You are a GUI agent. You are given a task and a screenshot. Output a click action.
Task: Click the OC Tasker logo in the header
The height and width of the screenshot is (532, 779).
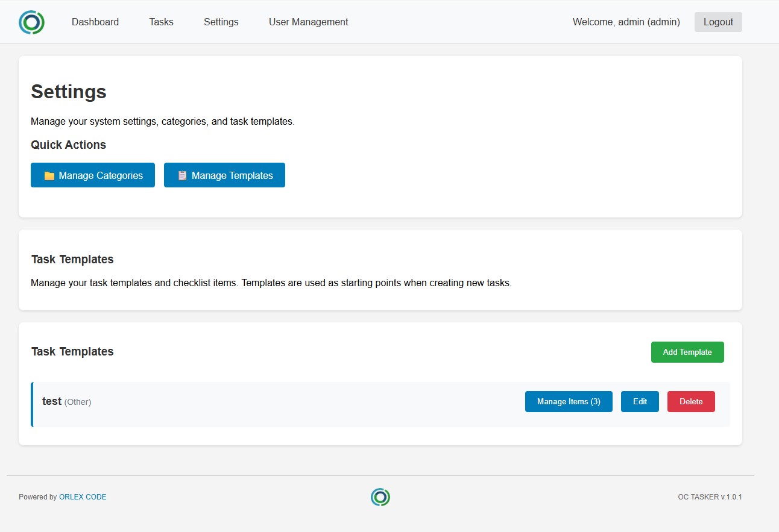[x=31, y=22]
